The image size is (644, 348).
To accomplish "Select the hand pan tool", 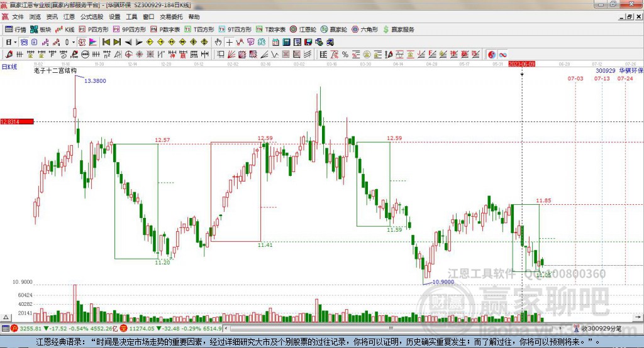I will (x=218, y=42).
